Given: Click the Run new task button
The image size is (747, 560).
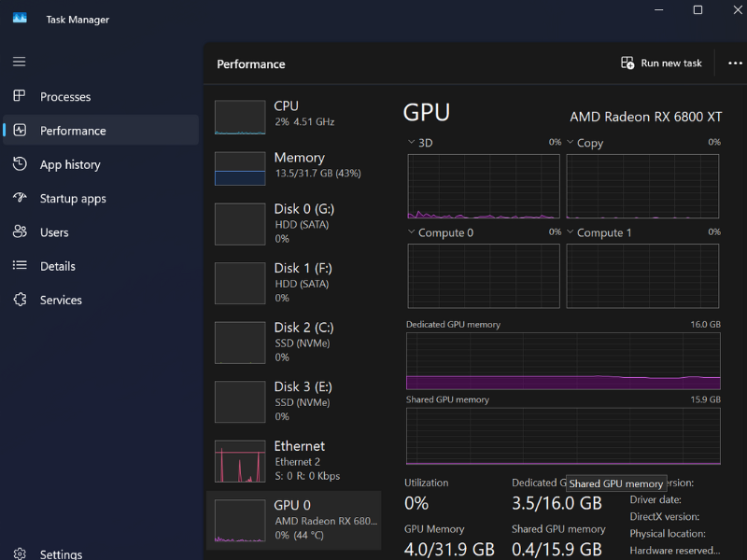Looking at the screenshot, I should 662,63.
